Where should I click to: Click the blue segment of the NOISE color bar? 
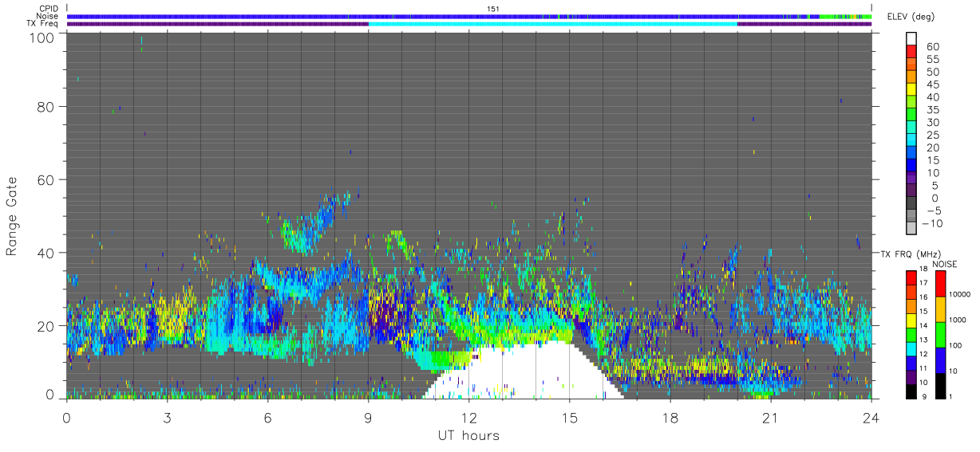pyautogui.click(x=941, y=360)
